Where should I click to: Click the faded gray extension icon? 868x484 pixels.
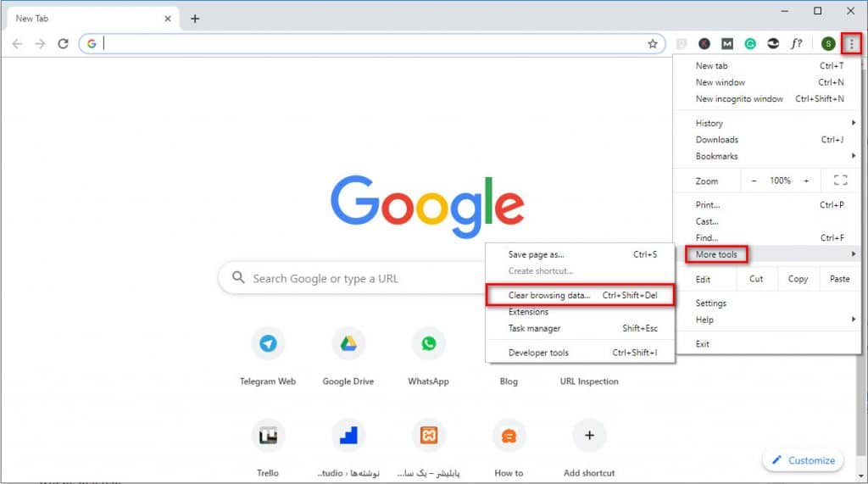[682, 44]
